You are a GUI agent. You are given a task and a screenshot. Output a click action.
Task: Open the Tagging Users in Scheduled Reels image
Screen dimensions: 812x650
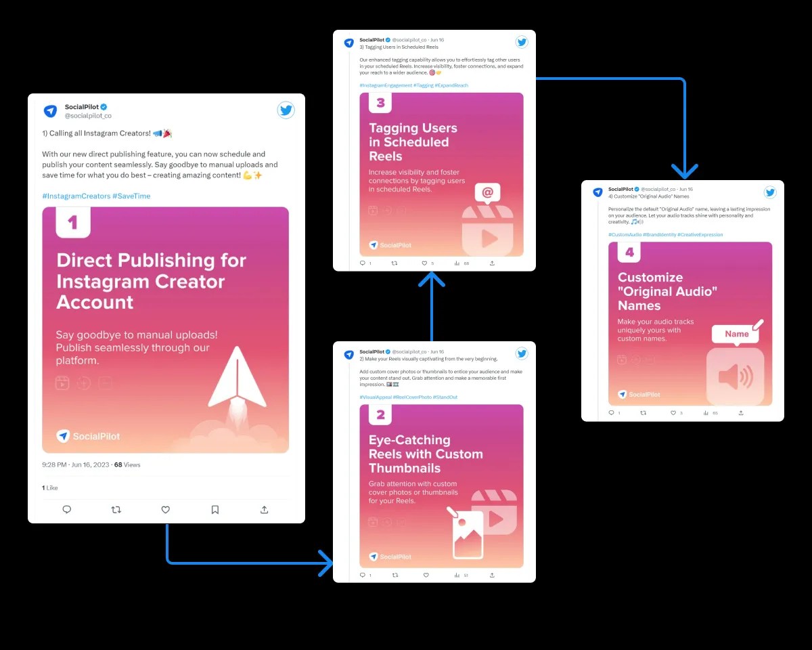442,175
